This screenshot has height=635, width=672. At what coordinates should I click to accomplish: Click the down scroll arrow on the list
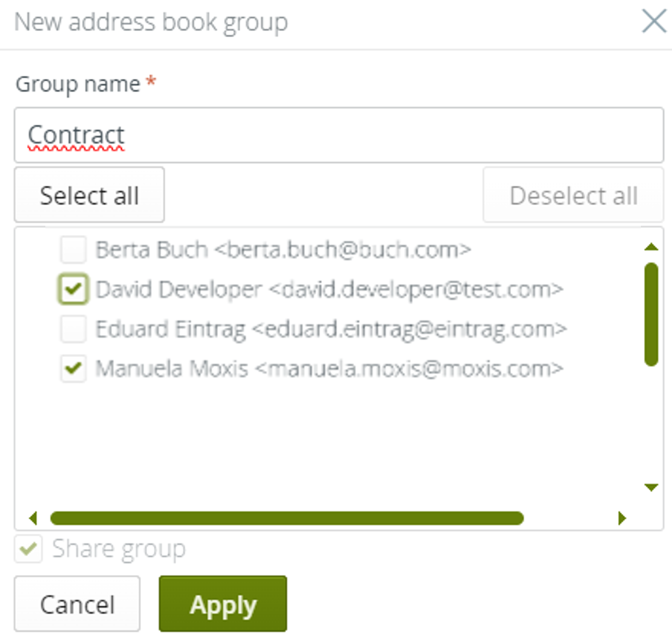point(651,487)
